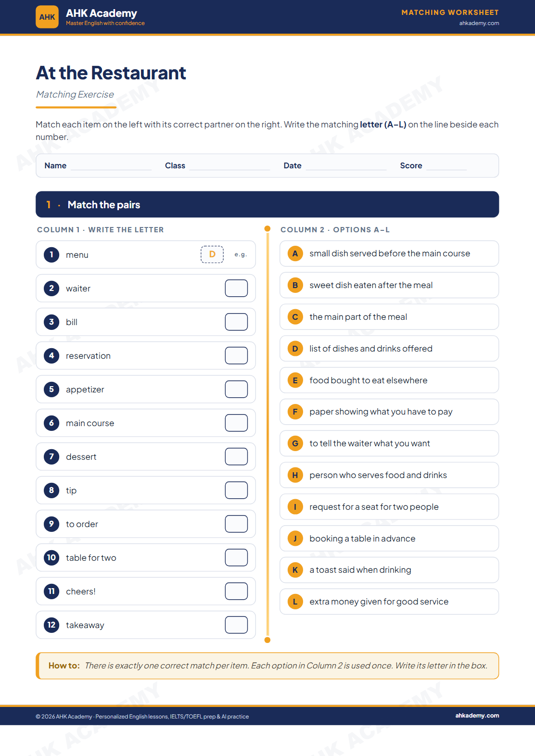The width and height of the screenshot is (535, 756).
Task: Select the letter H option badge
Action: [295, 475]
